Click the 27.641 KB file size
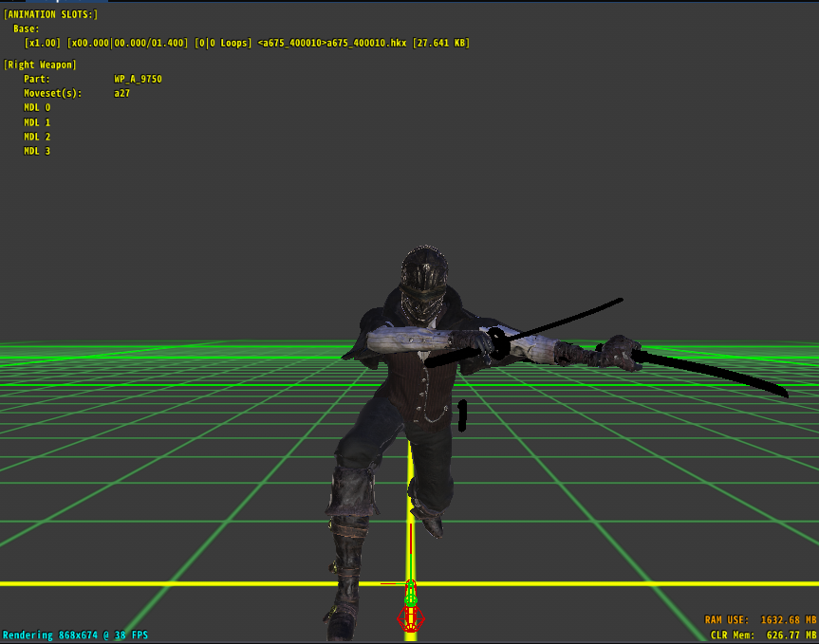 (441, 43)
